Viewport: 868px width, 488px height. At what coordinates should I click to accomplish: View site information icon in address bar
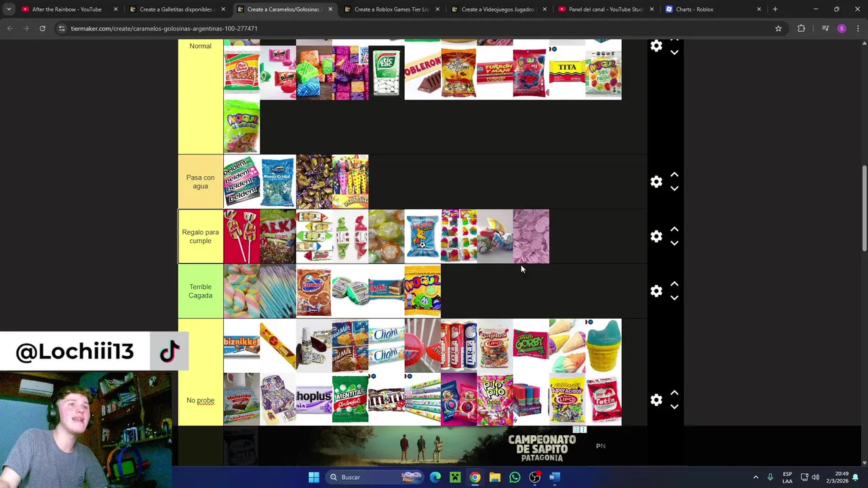pyautogui.click(x=61, y=28)
